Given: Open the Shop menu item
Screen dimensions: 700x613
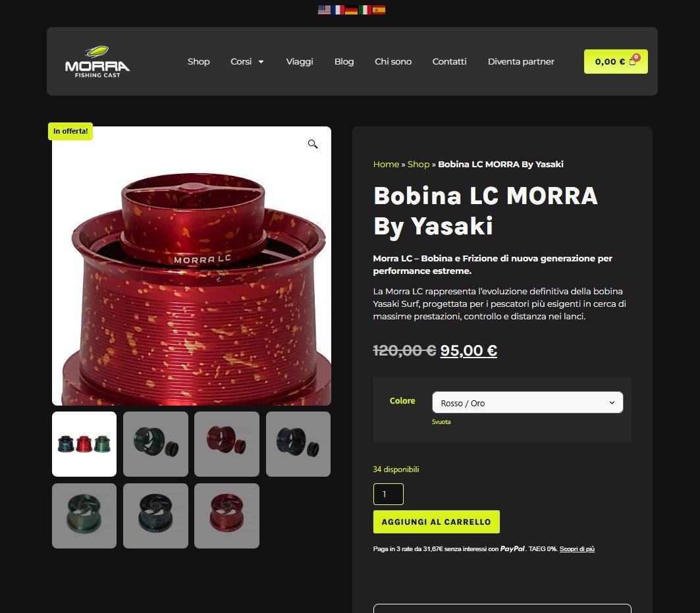Looking at the screenshot, I should coord(199,62).
